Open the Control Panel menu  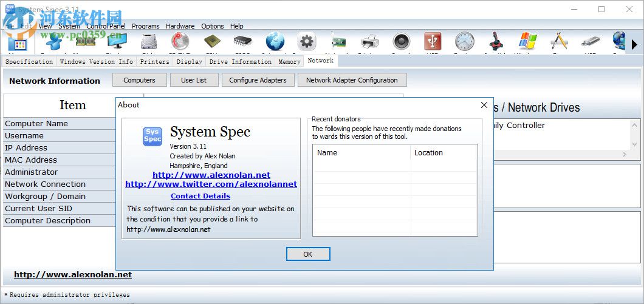tap(106, 26)
